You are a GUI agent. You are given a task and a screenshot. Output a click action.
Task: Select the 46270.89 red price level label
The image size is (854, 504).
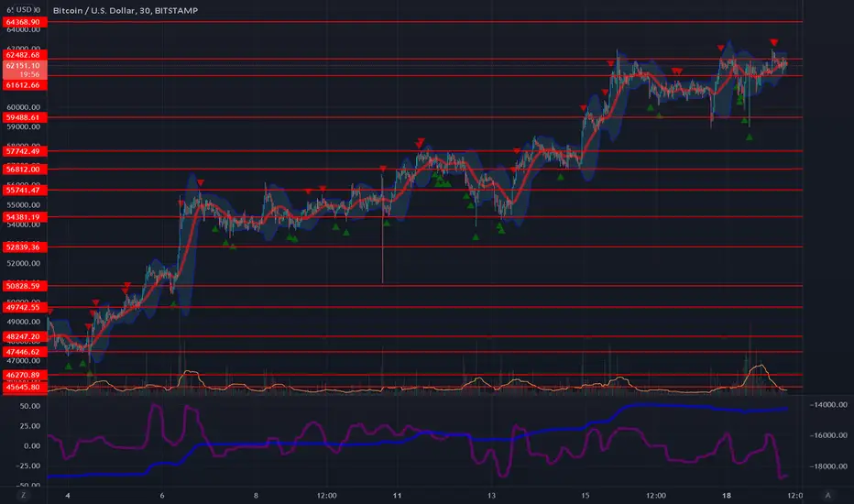coord(24,375)
